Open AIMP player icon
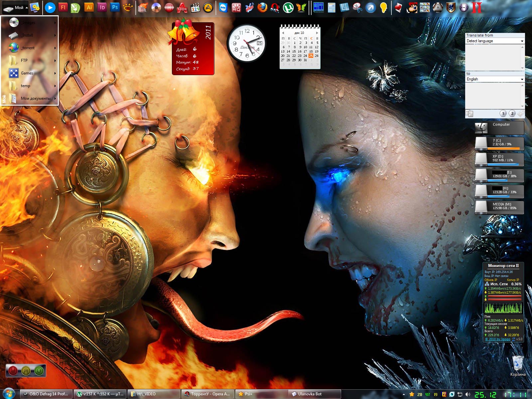532x399 pixels. click(208, 7)
